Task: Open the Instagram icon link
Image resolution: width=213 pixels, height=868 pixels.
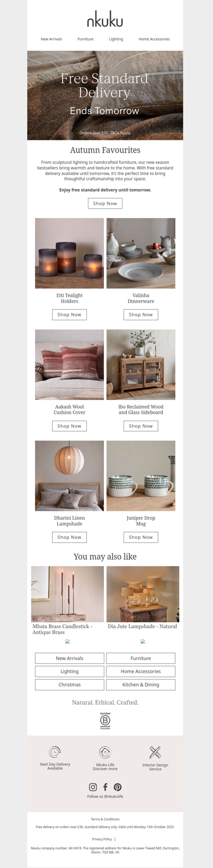Action: (x=93, y=787)
